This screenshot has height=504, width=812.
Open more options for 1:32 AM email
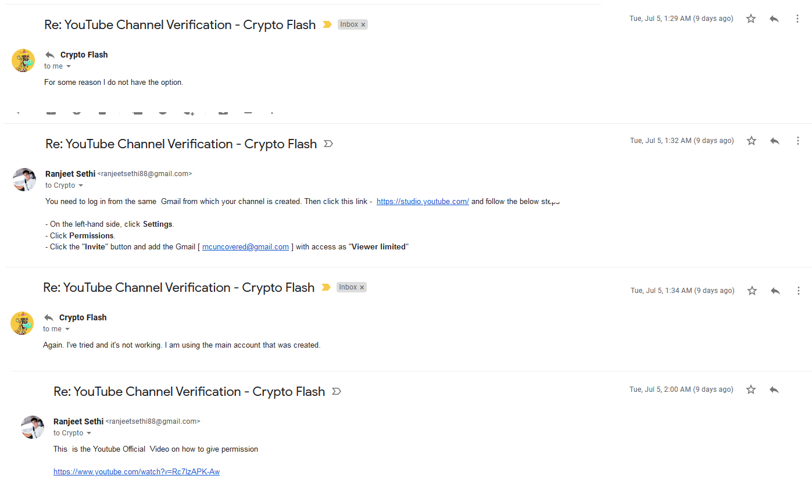(798, 141)
